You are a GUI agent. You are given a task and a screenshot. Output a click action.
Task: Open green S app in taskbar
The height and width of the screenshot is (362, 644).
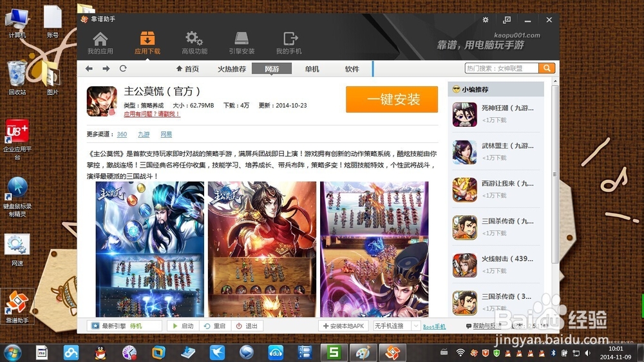tap(334, 352)
